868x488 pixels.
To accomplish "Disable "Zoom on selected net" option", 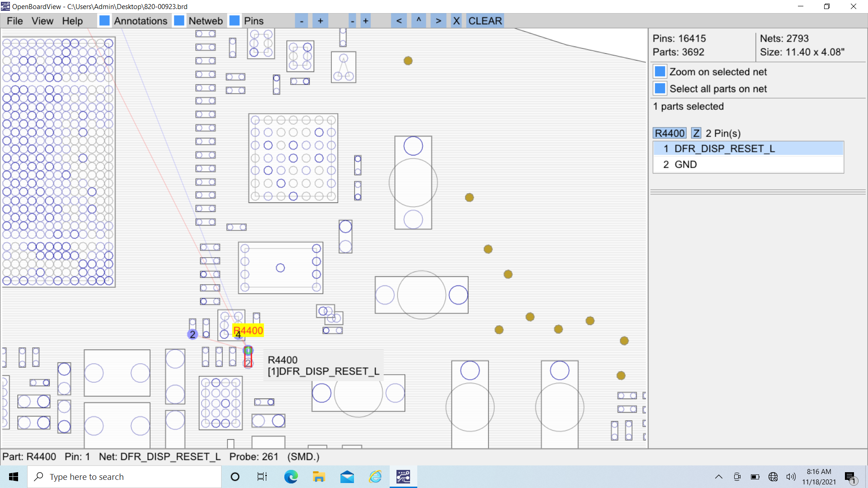I will click(660, 71).
